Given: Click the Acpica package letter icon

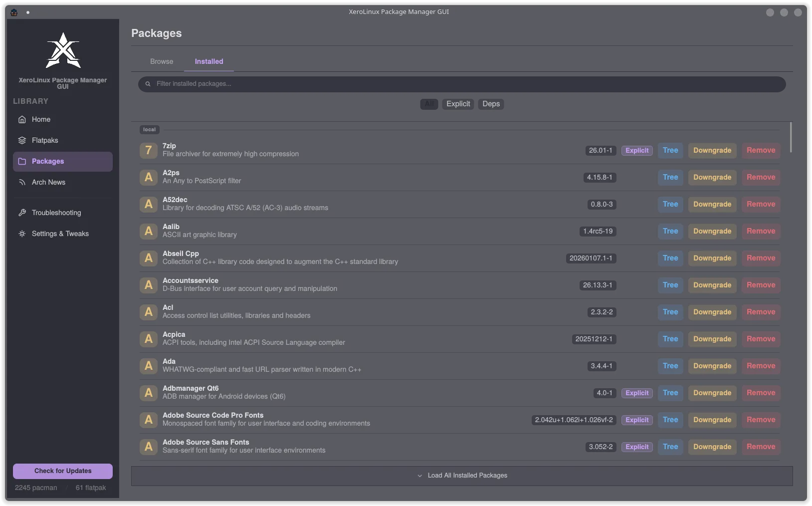Looking at the screenshot, I should click(x=149, y=339).
